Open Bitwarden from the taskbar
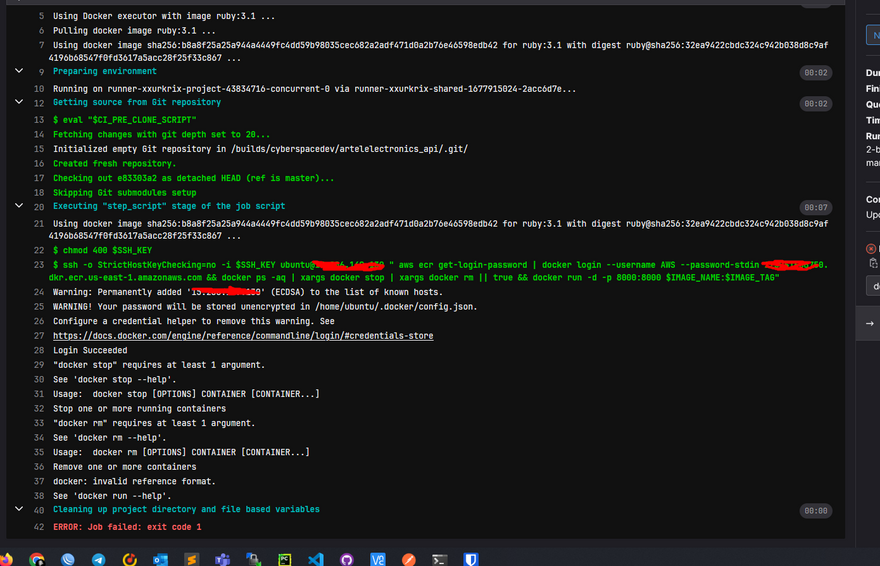 [470, 560]
